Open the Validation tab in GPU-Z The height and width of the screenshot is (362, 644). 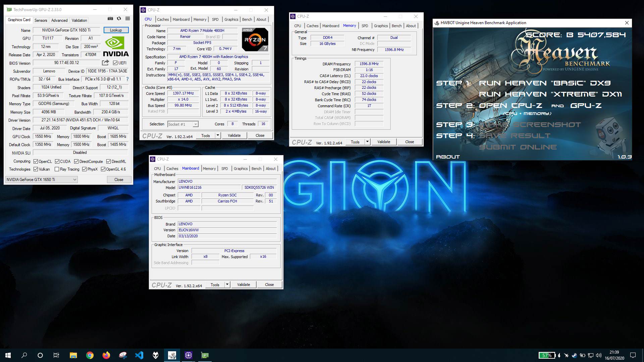click(79, 20)
